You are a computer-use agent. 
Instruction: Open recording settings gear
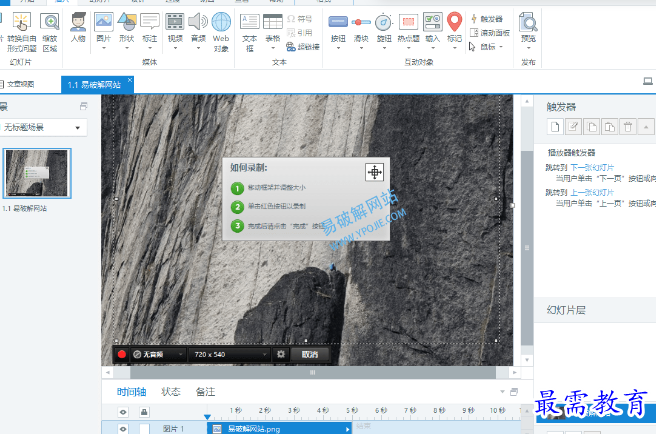tap(281, 354)
